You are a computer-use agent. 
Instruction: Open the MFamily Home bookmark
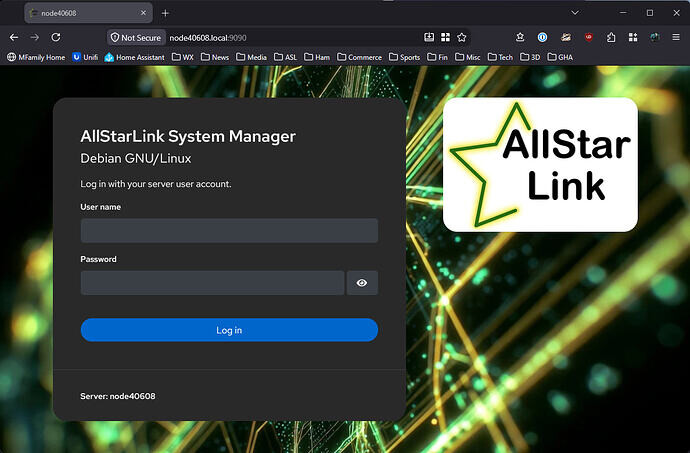(36, 57)
